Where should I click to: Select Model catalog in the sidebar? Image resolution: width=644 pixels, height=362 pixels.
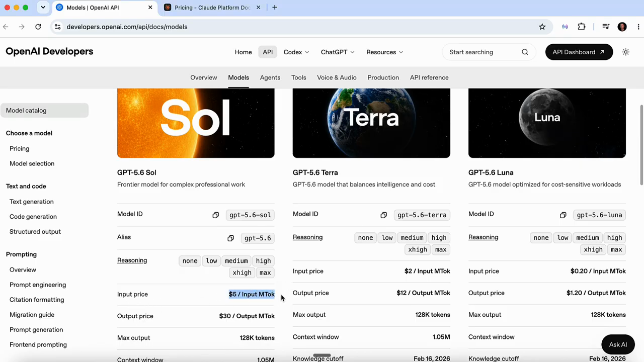pyautogui.click(x=44, y=111)
